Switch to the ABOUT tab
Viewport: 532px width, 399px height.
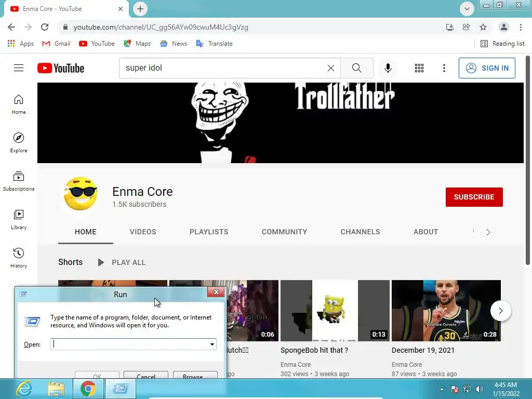(x=425, y=232)
